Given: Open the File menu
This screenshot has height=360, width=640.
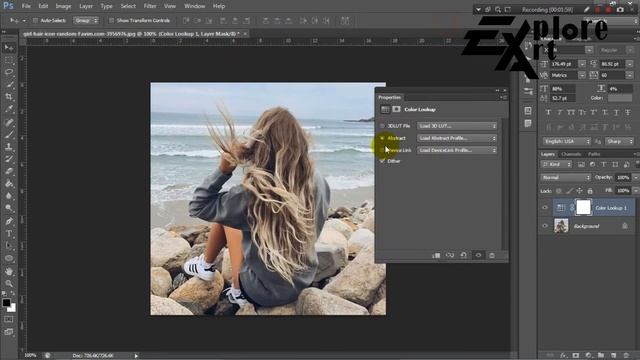Looking at the screenshot, I should point(26,6).
